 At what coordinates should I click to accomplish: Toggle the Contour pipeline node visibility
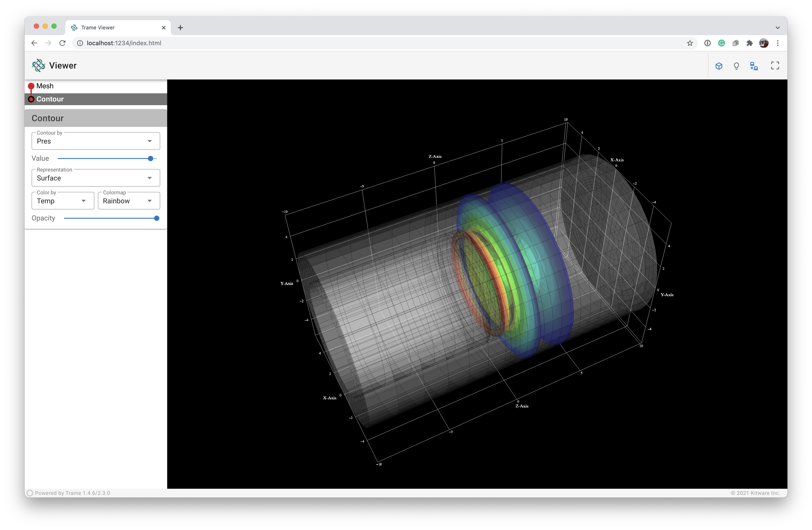31,99
